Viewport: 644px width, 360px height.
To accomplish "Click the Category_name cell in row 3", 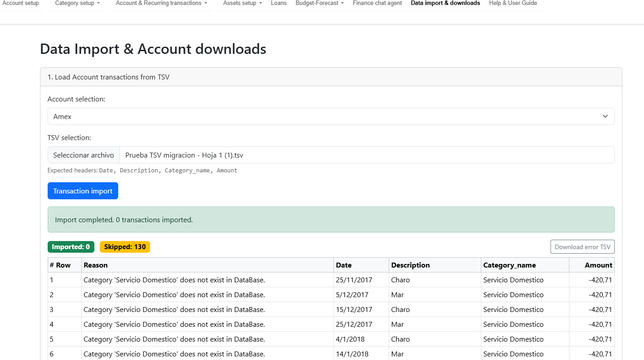I will [525, 309].
